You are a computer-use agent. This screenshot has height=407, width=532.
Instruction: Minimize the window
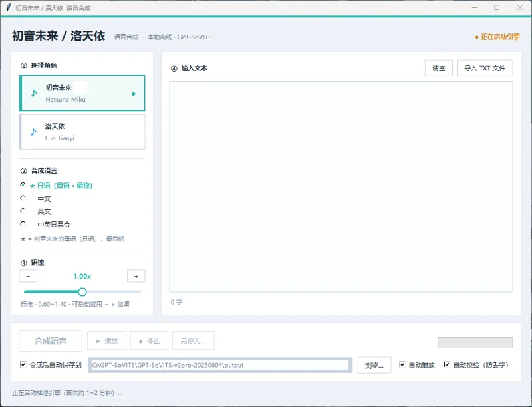point(474,7)
